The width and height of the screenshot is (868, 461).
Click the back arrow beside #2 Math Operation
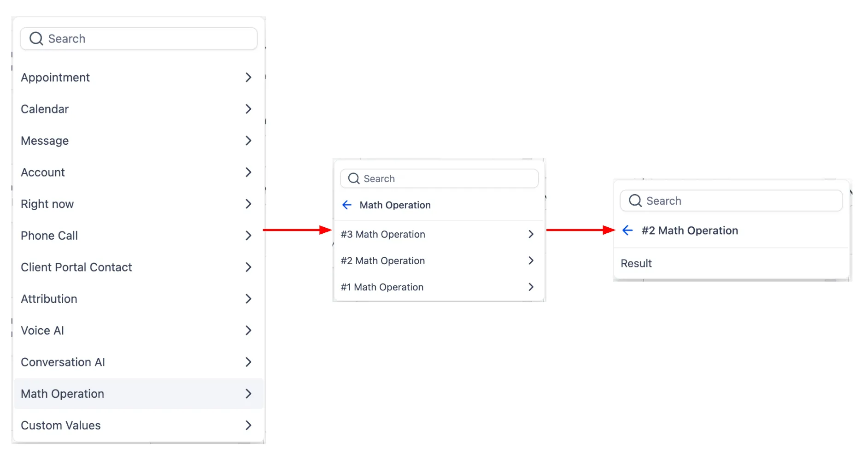tap(627, 230)
